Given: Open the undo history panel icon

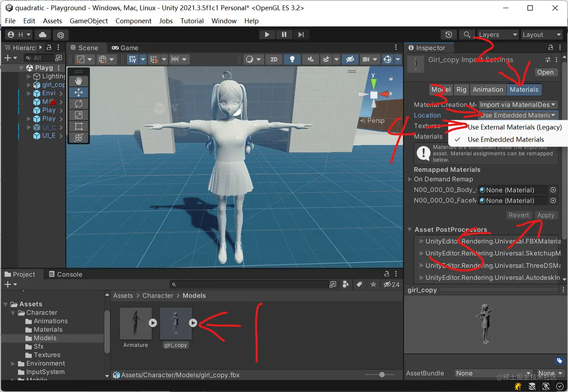Looking at the screenshot, I should coord(449,34).
